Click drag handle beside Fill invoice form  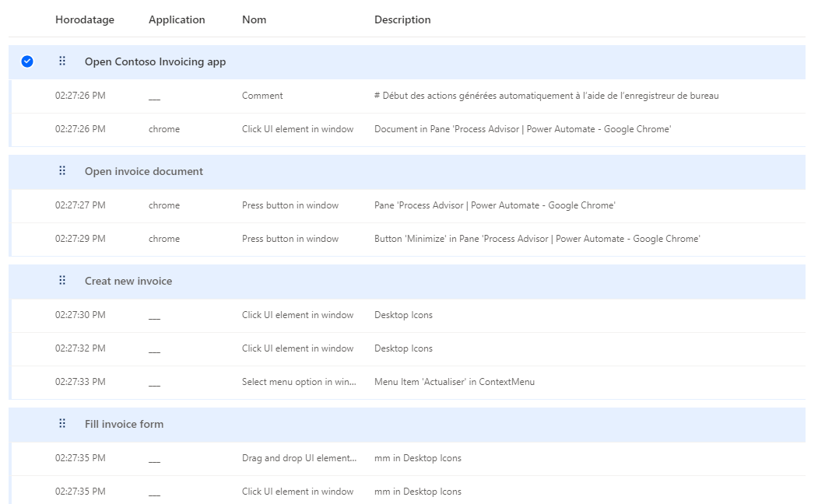(62, 424)
